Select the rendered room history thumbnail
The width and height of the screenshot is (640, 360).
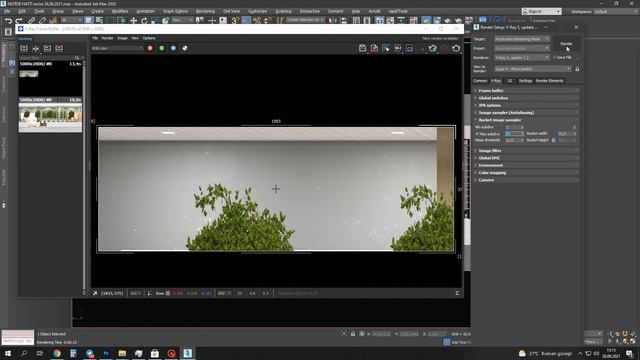(50, 117)
